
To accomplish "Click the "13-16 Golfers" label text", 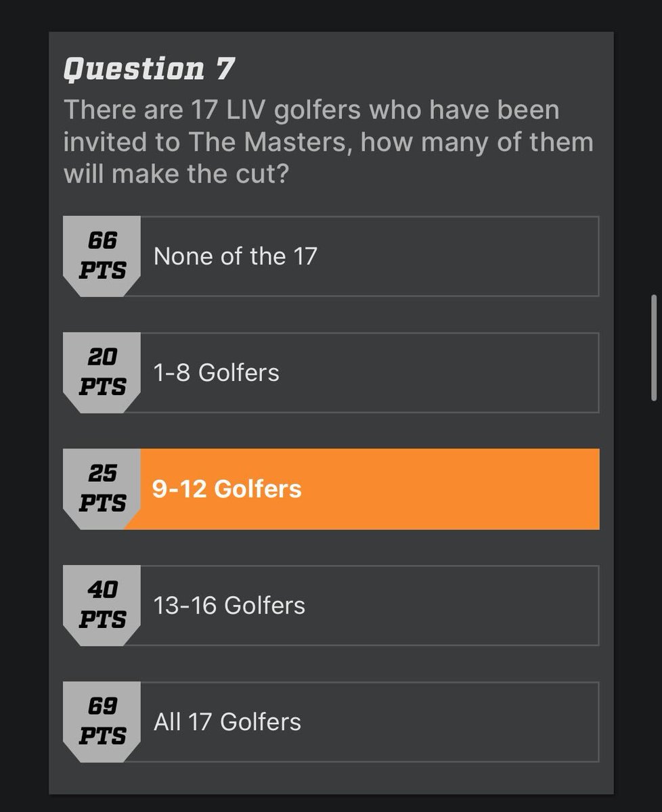I will pos(229,606).
